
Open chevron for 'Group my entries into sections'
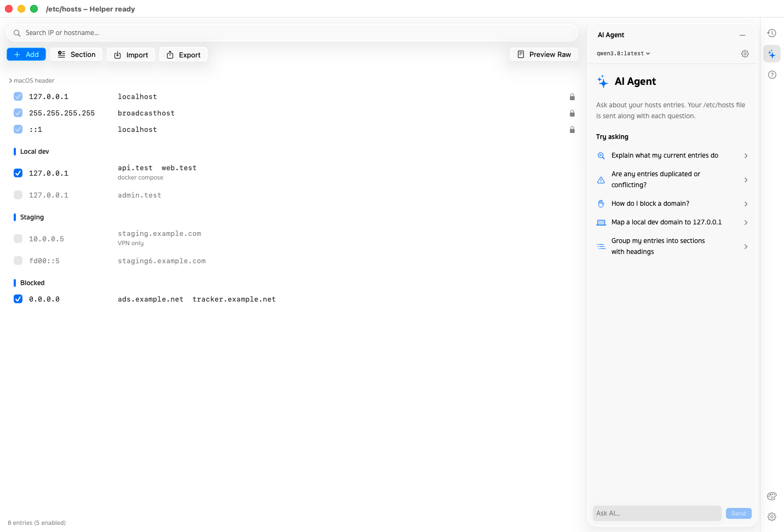pyautogui.click(x=746, y=247)
